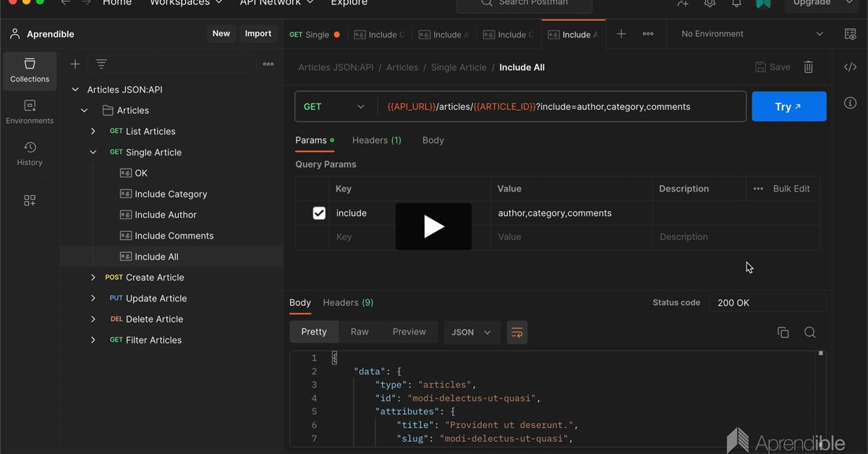Copy the response body to clipboard
The height and width of the screenshot is (454, 868).
[x=783, y=332]
